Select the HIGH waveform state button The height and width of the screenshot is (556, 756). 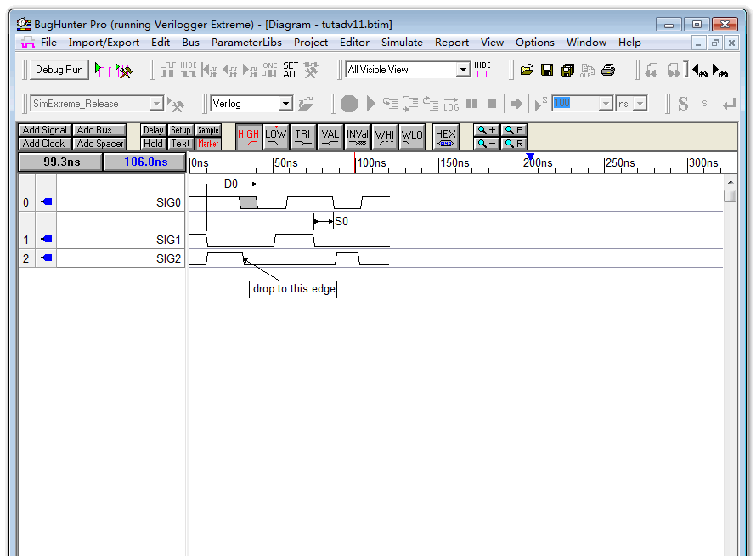[248, 136]
